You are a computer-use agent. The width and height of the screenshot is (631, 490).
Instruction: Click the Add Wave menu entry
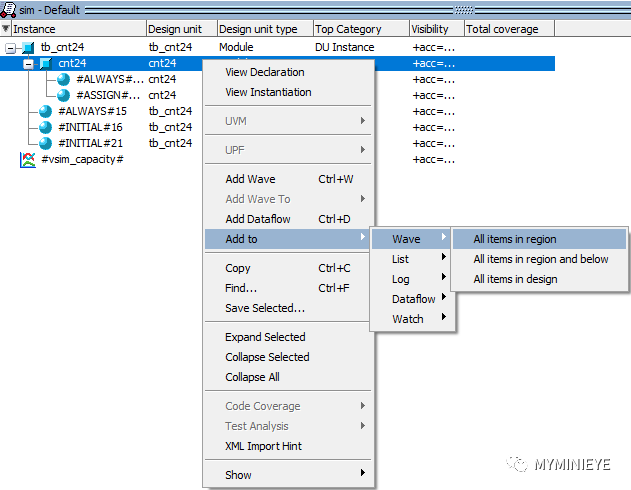(251, 179)
